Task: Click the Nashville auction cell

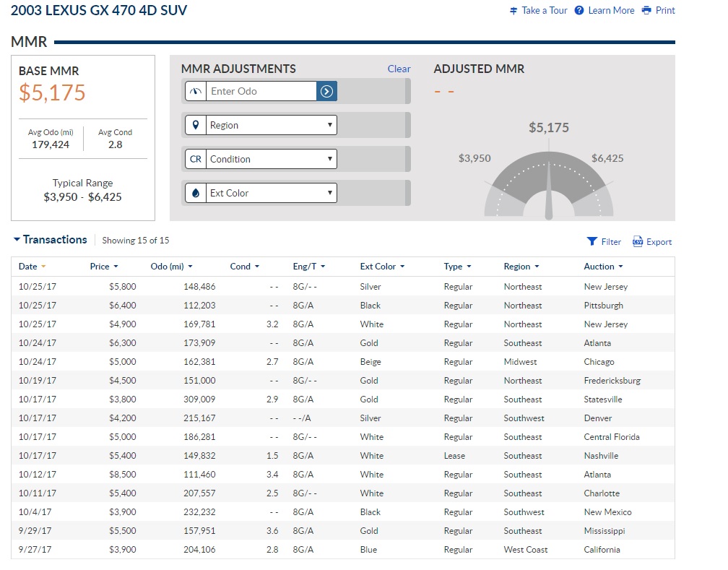Action: pyautogui.click(x=601, y=456)
